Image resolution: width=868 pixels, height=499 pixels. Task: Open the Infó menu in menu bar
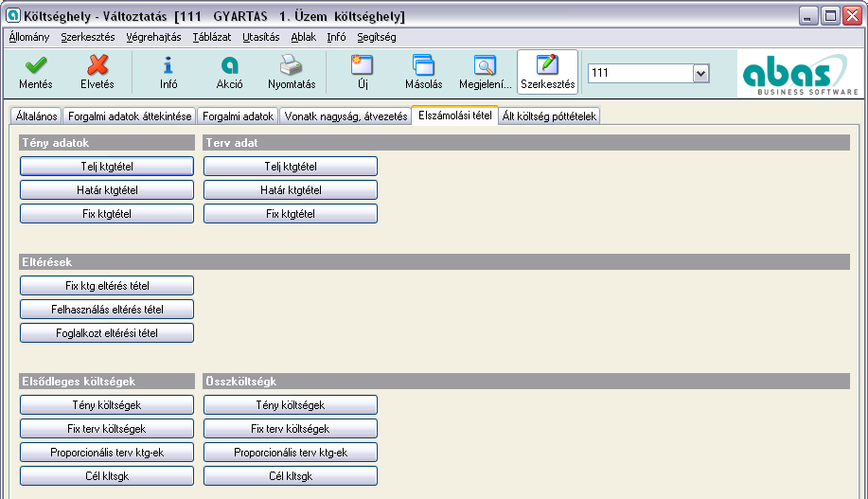[336, 37]
